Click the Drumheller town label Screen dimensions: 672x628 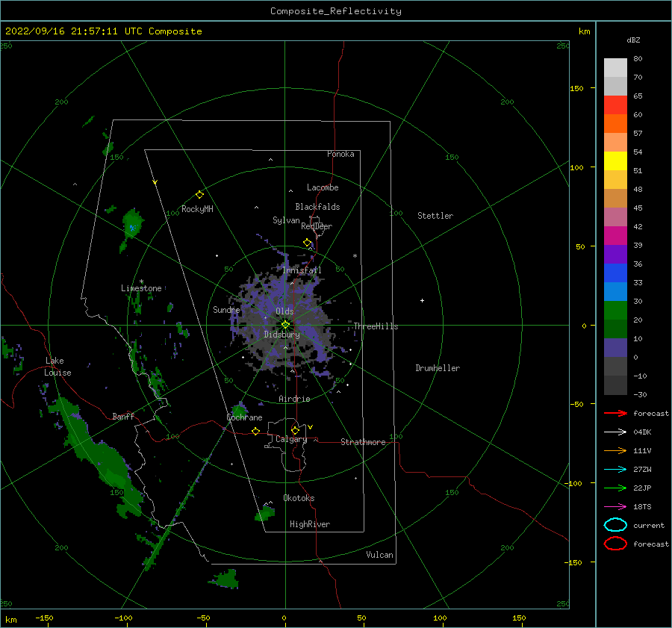tap(437, 368)
